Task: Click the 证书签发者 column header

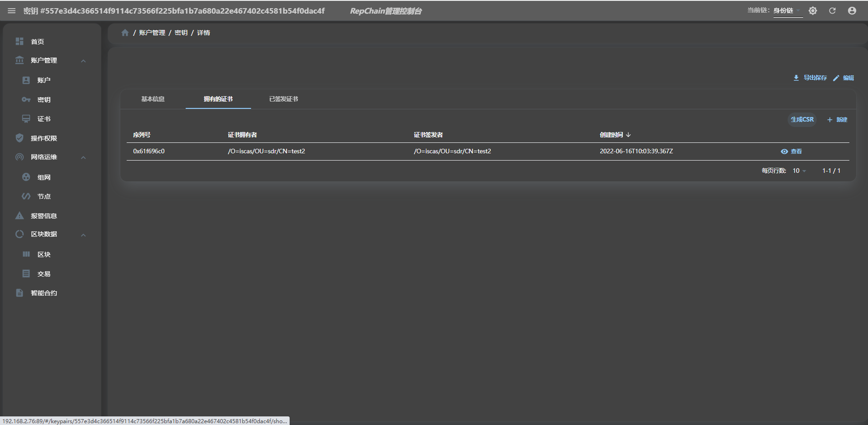Action: coord(428,135)
